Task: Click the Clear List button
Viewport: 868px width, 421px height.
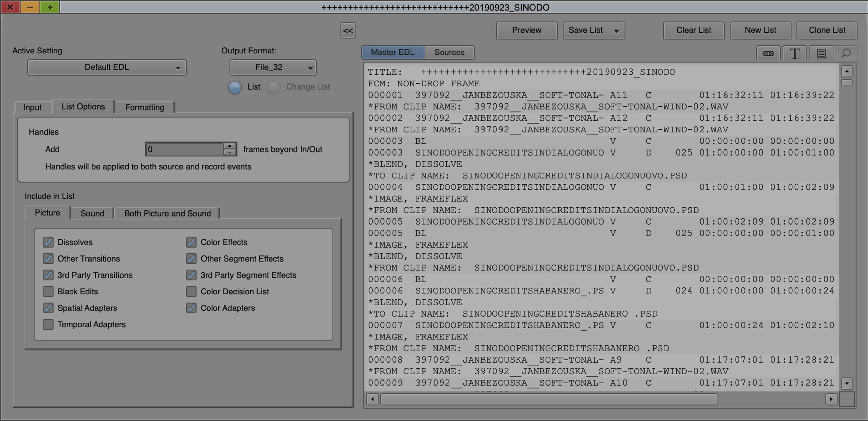Action: pyautogui.click(x=693, y=30)
